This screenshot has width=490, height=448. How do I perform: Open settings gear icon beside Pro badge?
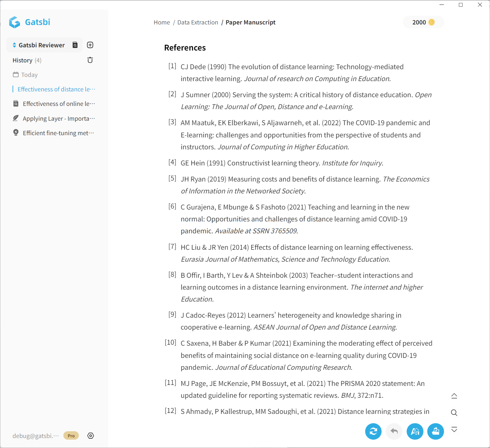click(x=91, y=436)
